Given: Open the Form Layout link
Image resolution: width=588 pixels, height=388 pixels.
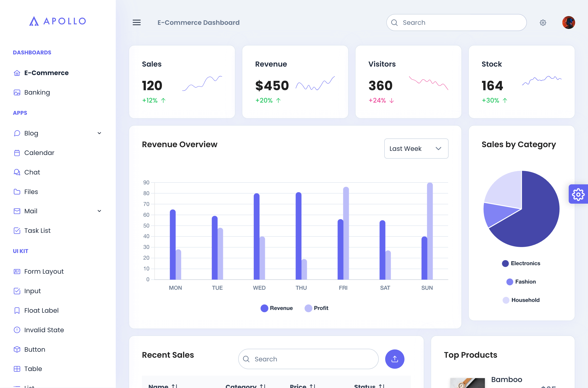Looking at the screenshot, I should 44,271.
